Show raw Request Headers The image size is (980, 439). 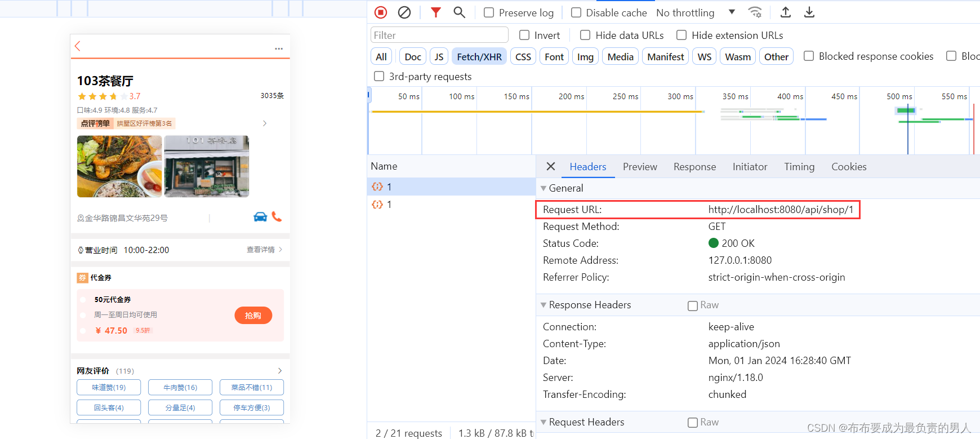[693, 423]
